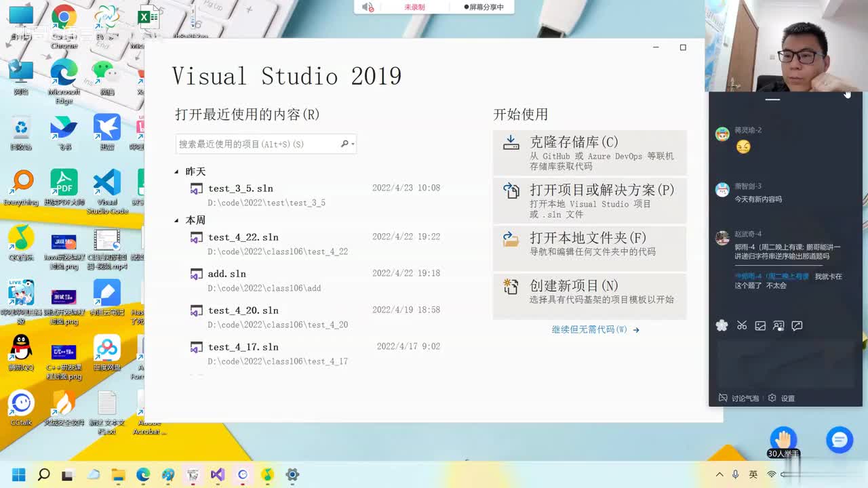Open Visual Studio from the taskbar
Viewport: 868px width, 488px height.
pyautogui.click(x=218, y=474)
